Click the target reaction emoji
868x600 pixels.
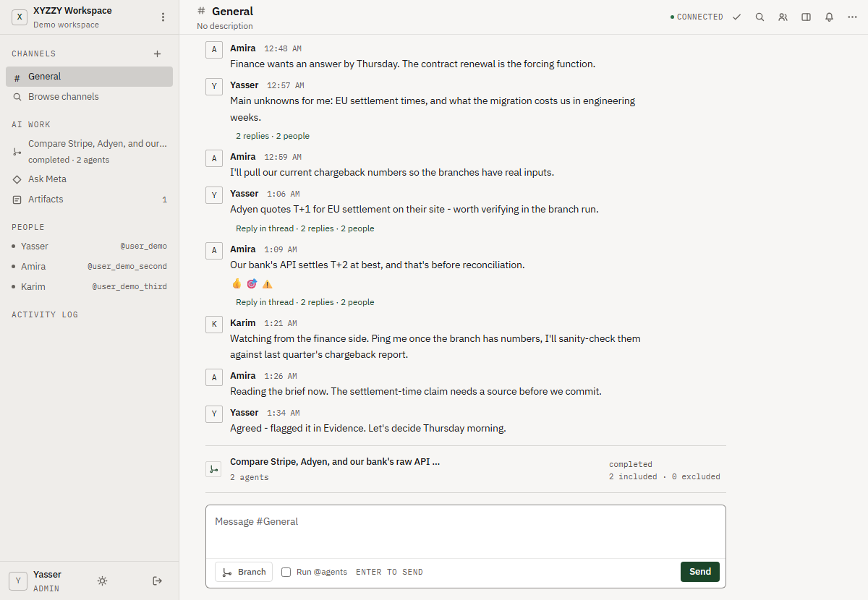(x=252, y=284)
